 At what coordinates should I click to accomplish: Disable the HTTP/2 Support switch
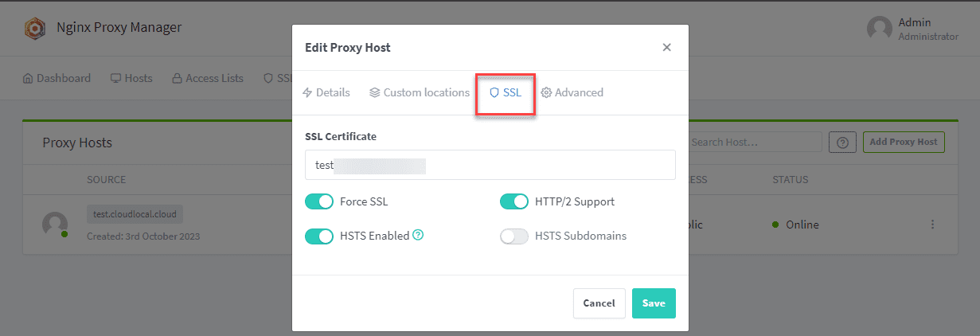514,202
